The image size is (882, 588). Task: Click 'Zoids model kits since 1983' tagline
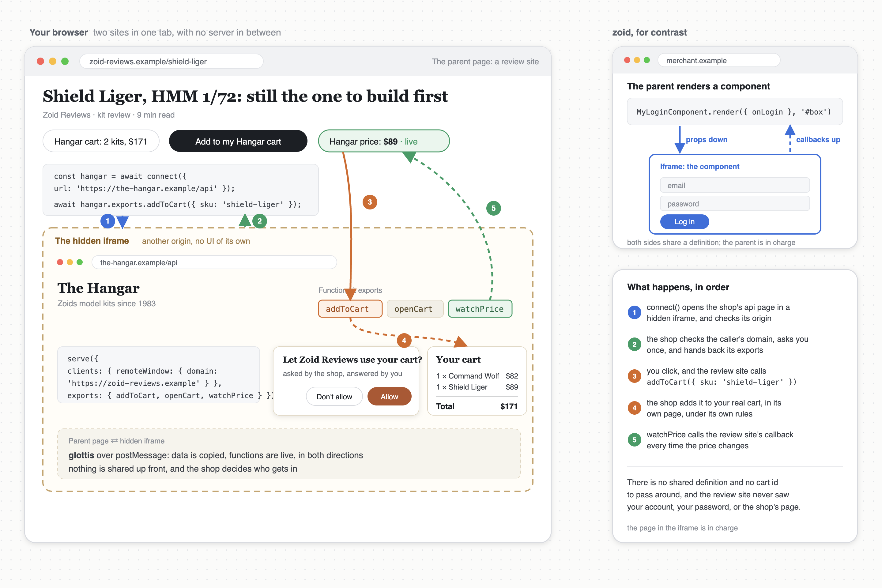107,303
